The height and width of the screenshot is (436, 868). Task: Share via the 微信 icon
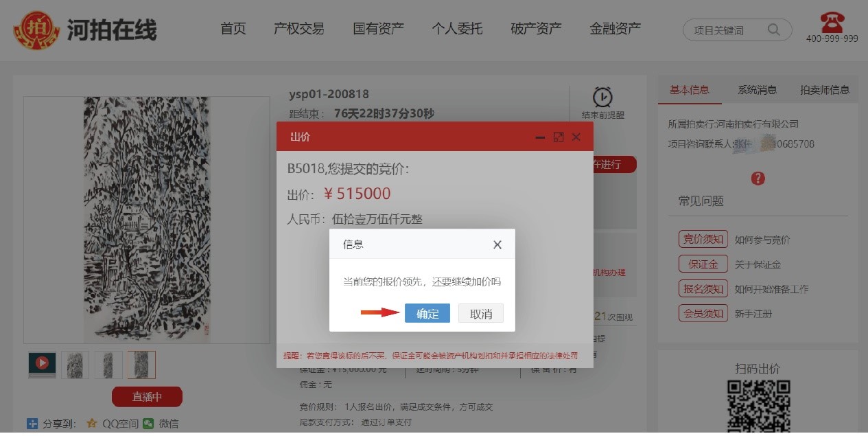[x=148, y=424]
